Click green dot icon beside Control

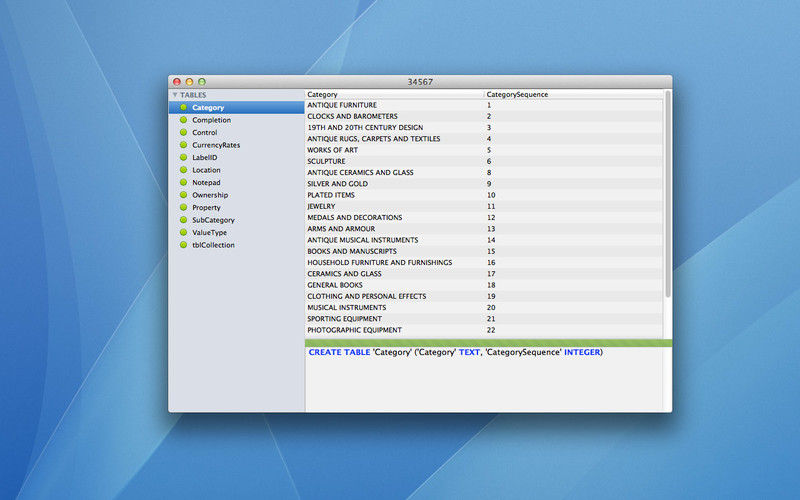coord(183,132)
